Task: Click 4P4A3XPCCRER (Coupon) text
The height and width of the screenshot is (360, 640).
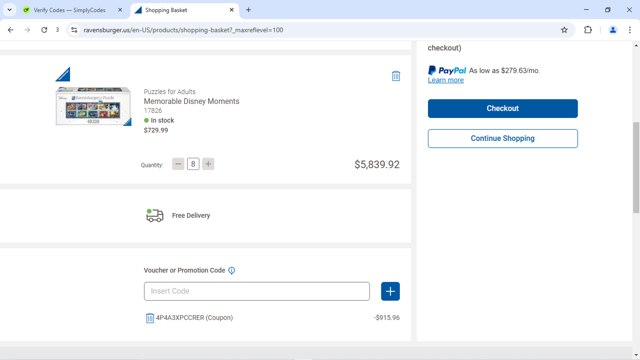Action: point(194,318)
